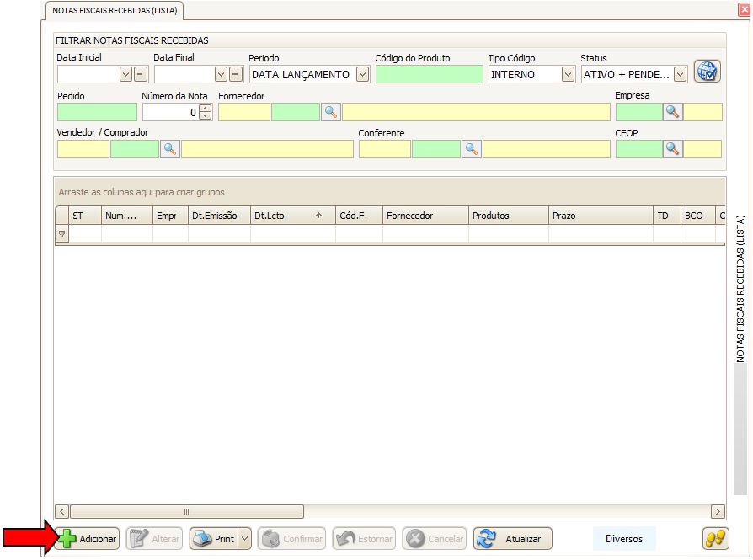Viewport: 753px width, 560px height.
Task: Expand the Periodo dropdown
Action: 362,74
